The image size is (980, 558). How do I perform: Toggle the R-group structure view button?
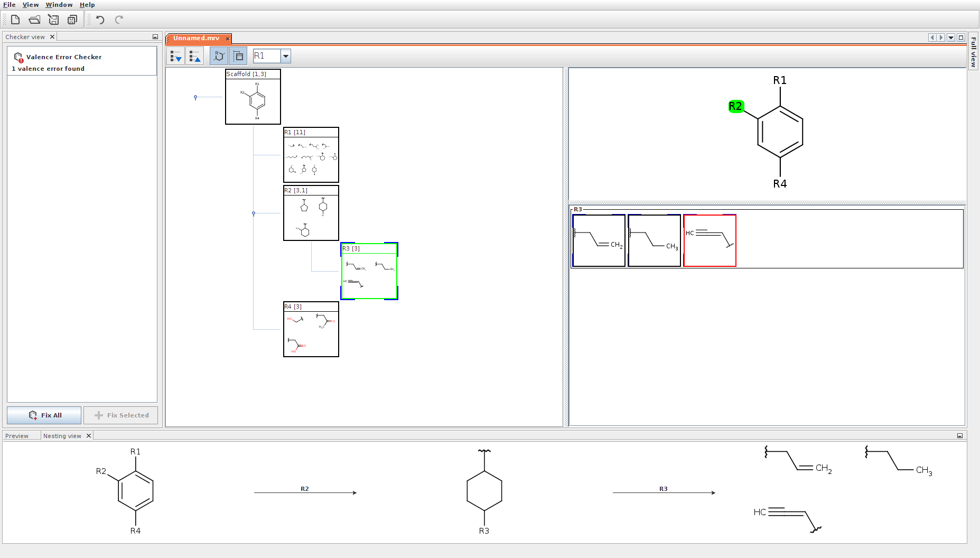(x=219, y=56)
